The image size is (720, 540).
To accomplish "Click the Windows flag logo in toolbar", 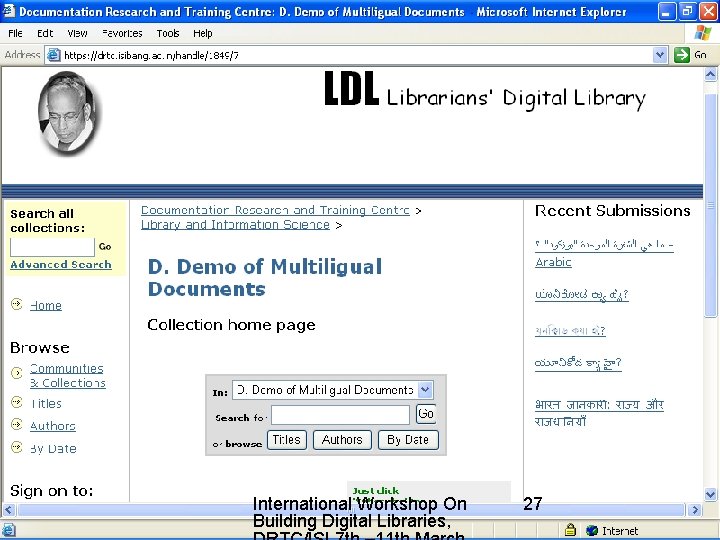I will 703,33.
